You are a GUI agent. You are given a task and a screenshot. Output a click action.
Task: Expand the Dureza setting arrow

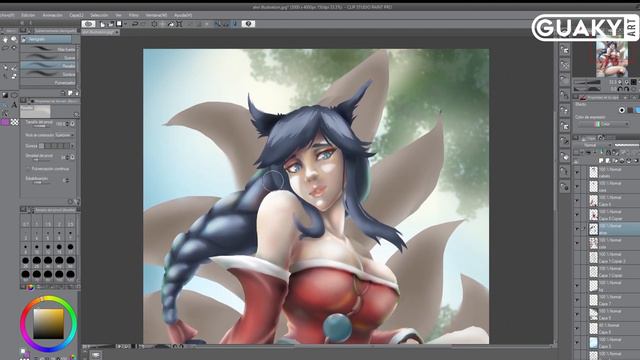(72, 146)
